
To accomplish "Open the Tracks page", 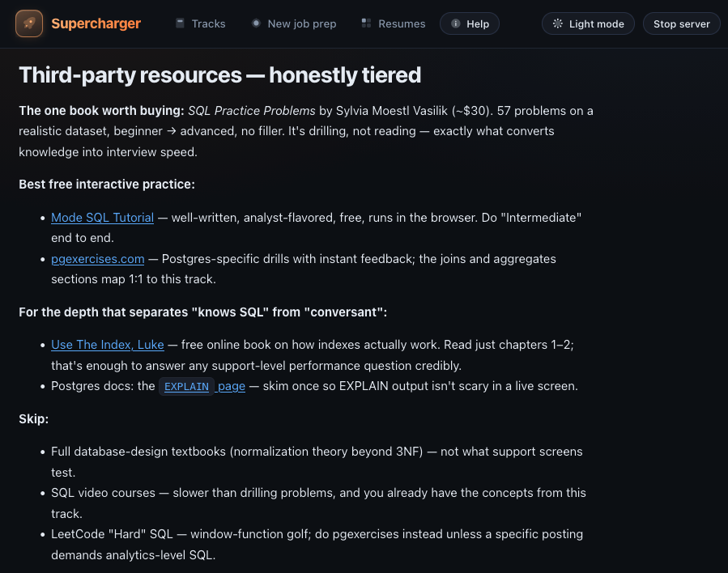I will pyautogui.click(x=201, y=23).
